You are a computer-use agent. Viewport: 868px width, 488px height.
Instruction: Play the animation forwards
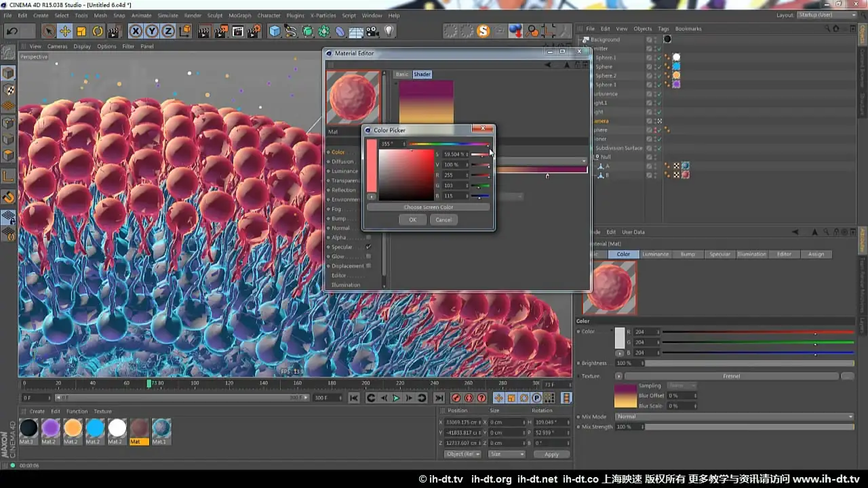pos(396,398)
